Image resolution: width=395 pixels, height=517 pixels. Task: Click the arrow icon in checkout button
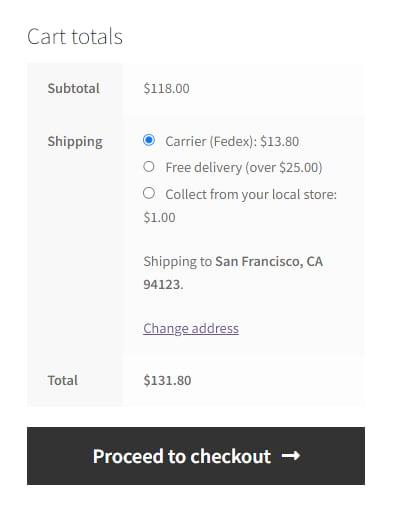(291, 455)
